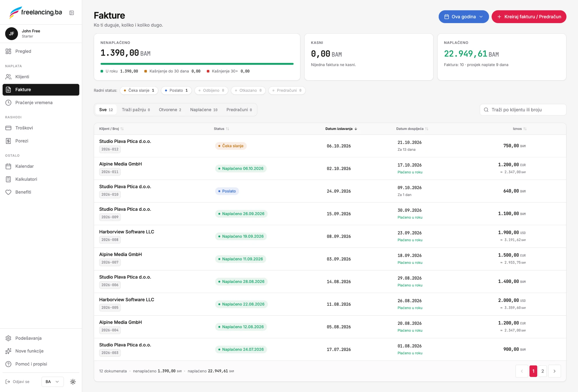Image resolution: width=578 pixels, height=392 pixels.
Task: Expand the Ova godina period dropdown
Action: (464, 17)
